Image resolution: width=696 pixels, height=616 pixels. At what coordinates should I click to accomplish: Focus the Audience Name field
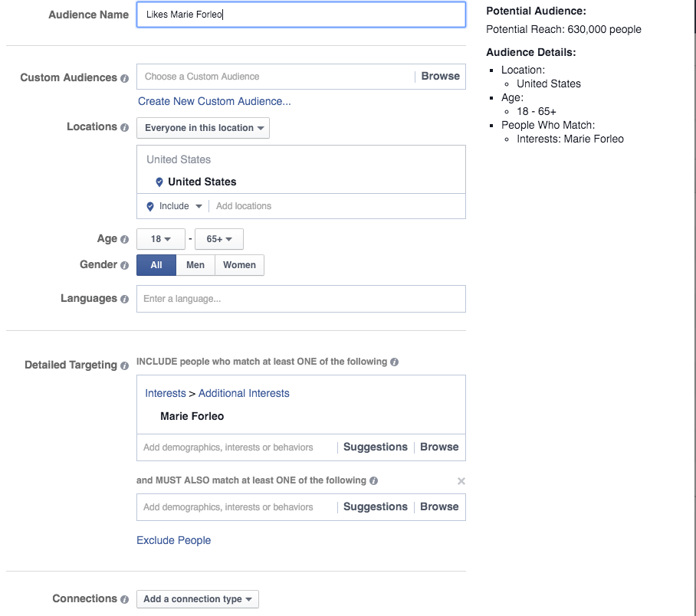pos(301,15)
